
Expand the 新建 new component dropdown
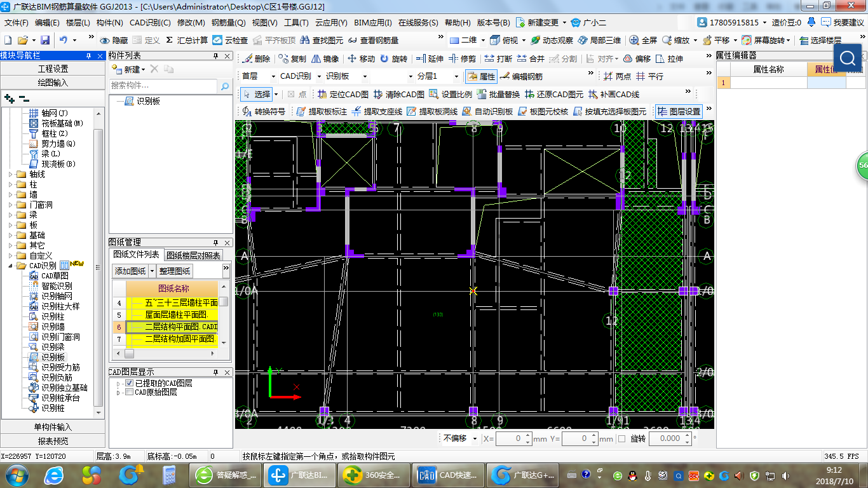tap(144, 69)
